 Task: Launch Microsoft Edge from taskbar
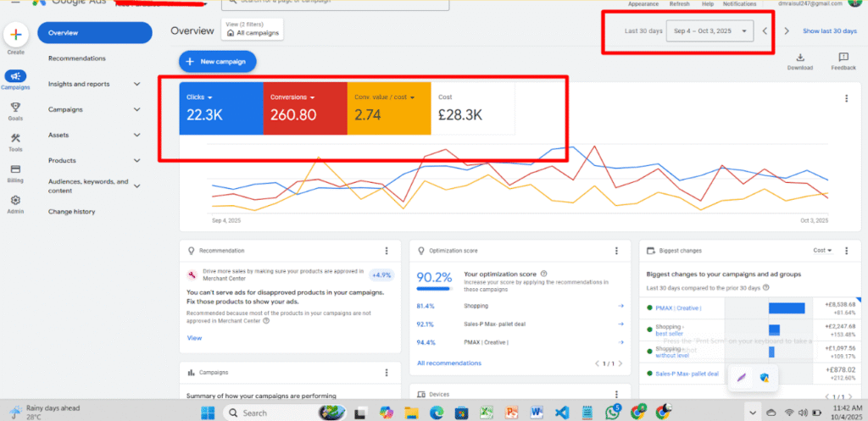click(x=437, y=413)
